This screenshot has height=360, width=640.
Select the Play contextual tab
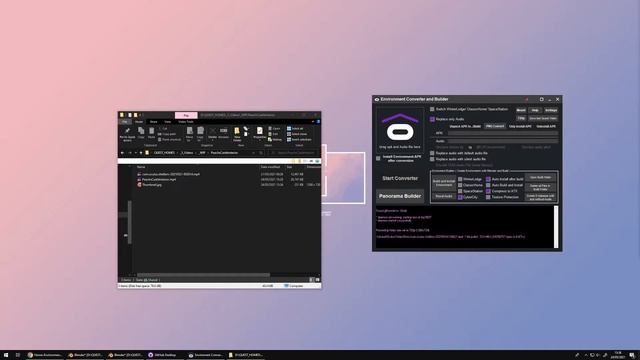[186, 116]
